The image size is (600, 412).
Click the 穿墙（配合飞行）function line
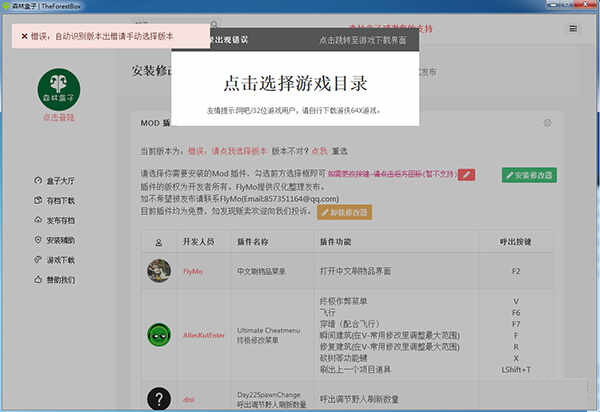click(x=349, y=324)
